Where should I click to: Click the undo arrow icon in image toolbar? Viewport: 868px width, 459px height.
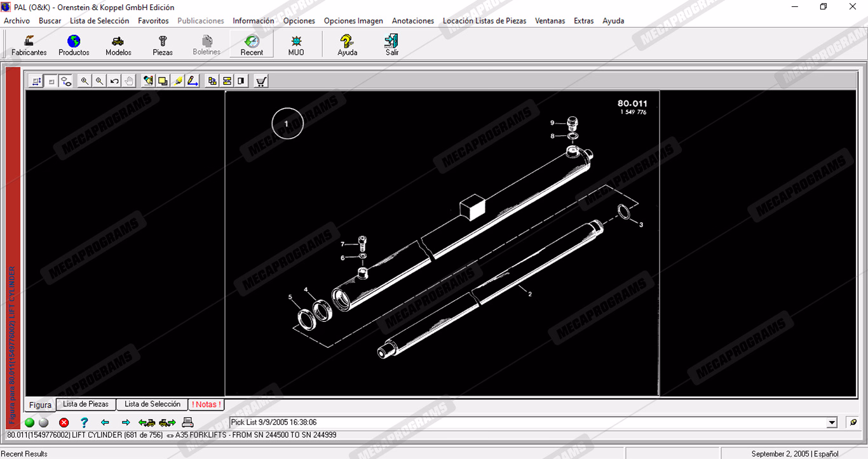114,81
